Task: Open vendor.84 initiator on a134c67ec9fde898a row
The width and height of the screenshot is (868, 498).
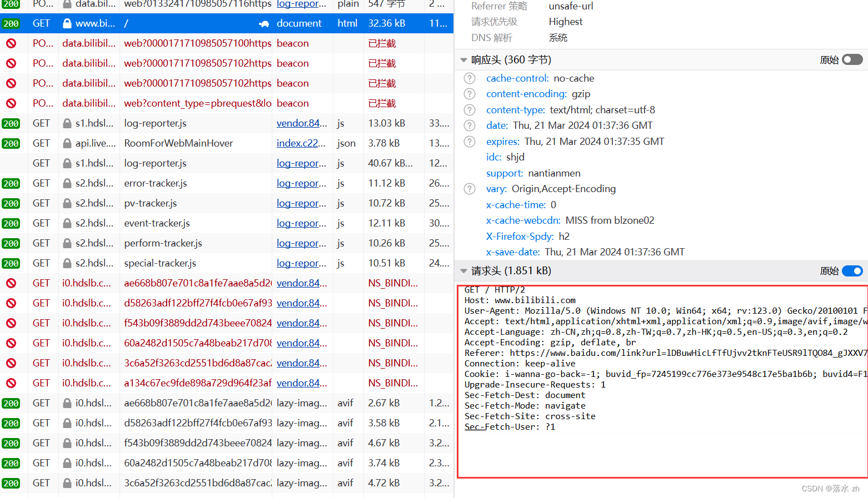Action: pyautogui.click(x=302, y=383)
